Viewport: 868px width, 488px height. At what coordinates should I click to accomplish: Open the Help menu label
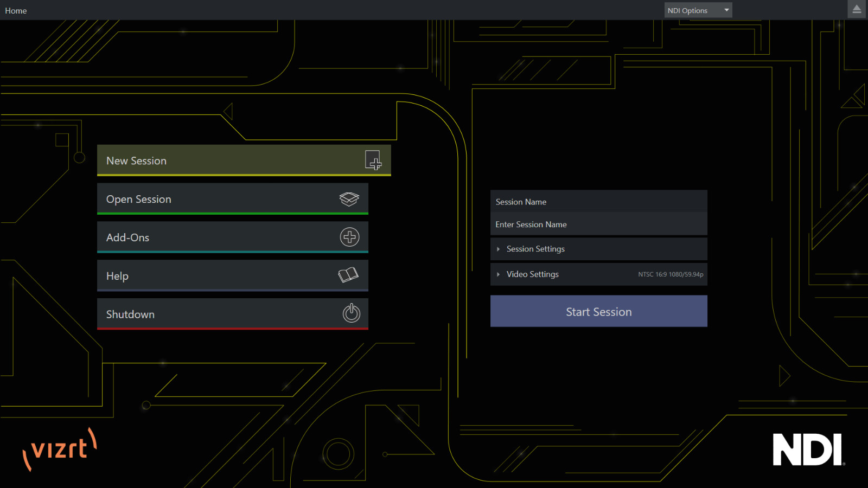coord(117,276)
